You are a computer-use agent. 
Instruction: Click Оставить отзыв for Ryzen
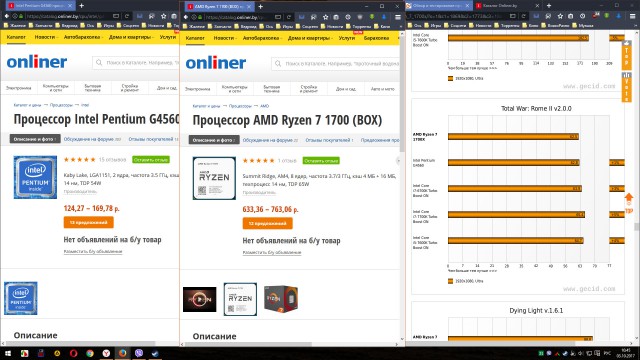(x=321, y=161)
